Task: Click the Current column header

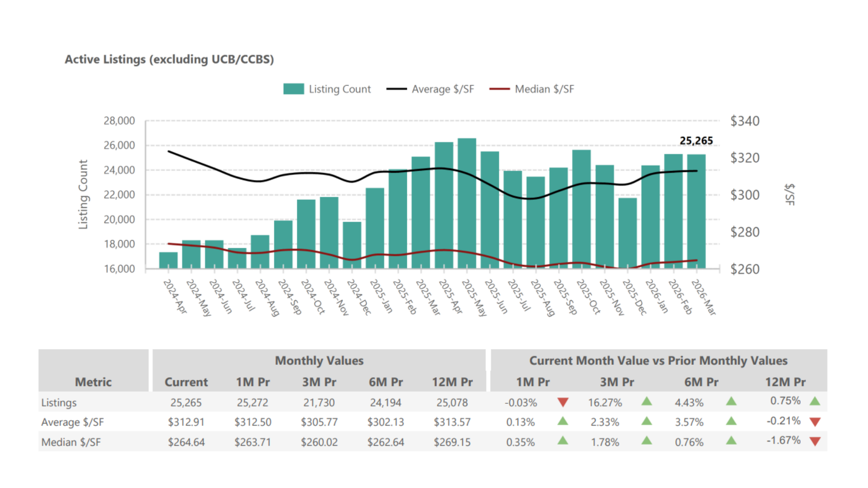Action: tap(186, 382)
